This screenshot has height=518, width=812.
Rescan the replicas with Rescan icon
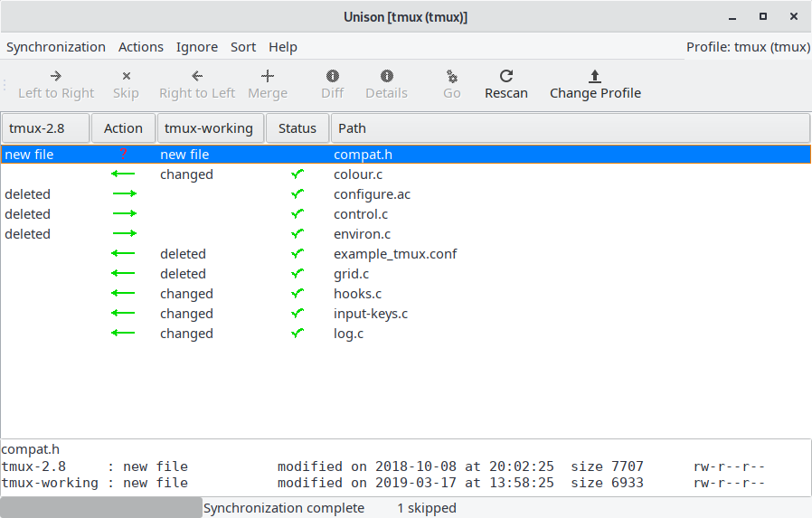point(506,76)
